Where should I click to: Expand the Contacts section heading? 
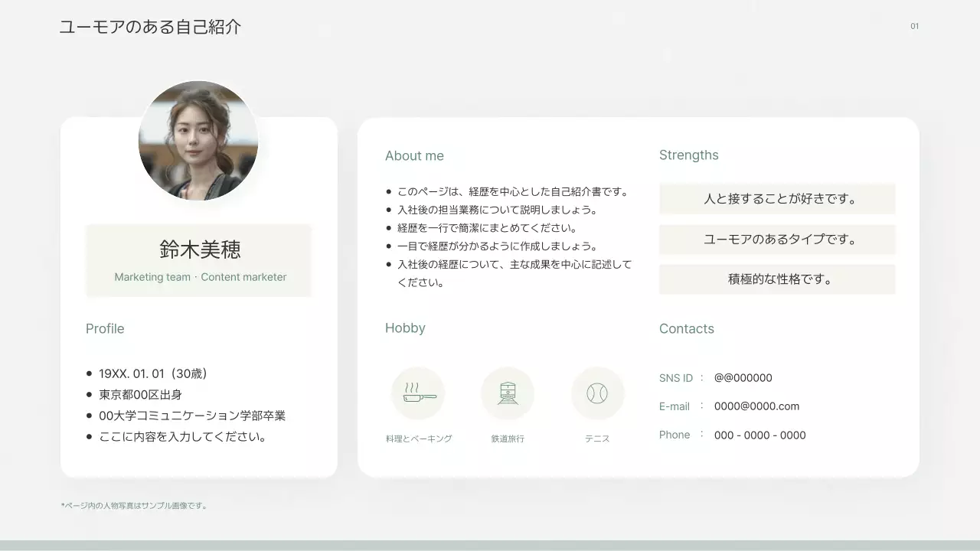click(x=686, y=328)
